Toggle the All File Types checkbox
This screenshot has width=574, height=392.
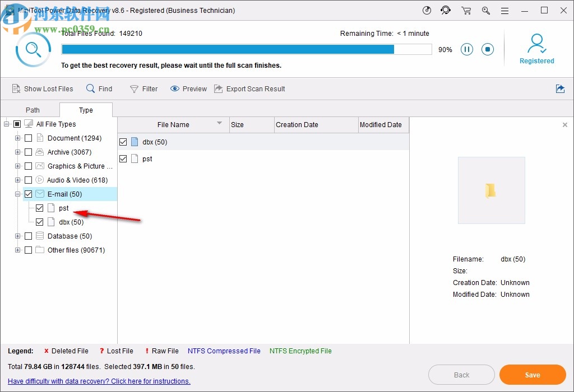tap(17, 124)
